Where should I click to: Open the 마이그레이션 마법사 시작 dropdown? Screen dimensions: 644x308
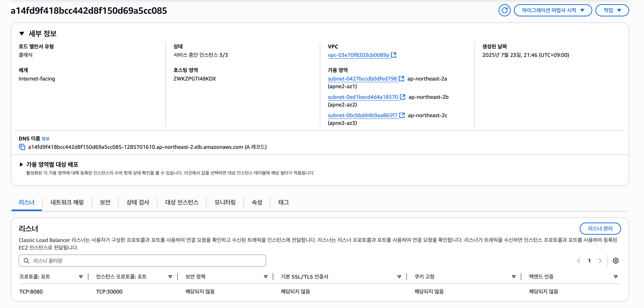click(553, 10)
